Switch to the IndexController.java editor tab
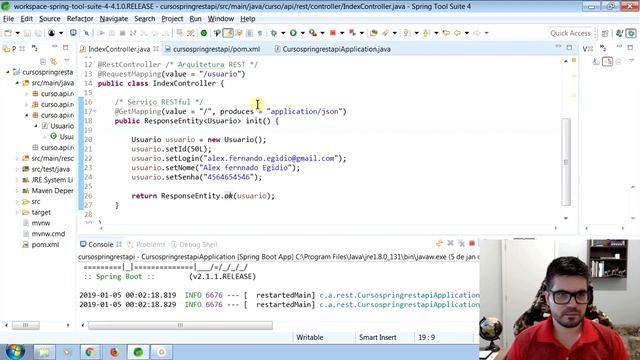The height and width of the screenshot is (360, 640). [x=119, y=49]
